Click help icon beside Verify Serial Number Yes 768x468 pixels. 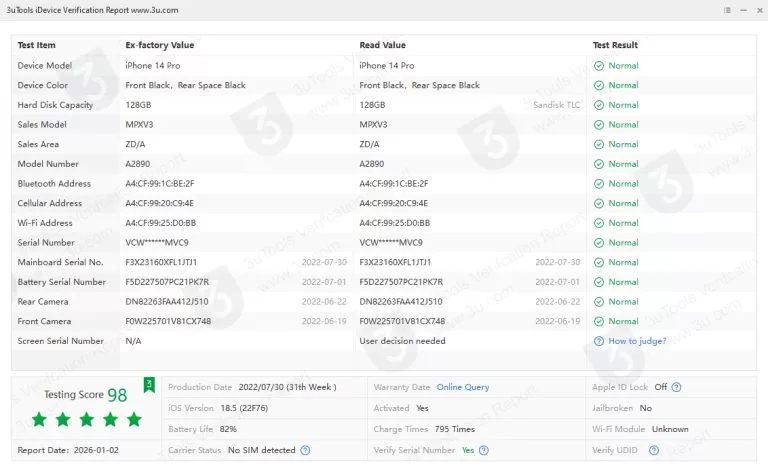point(484,450)
